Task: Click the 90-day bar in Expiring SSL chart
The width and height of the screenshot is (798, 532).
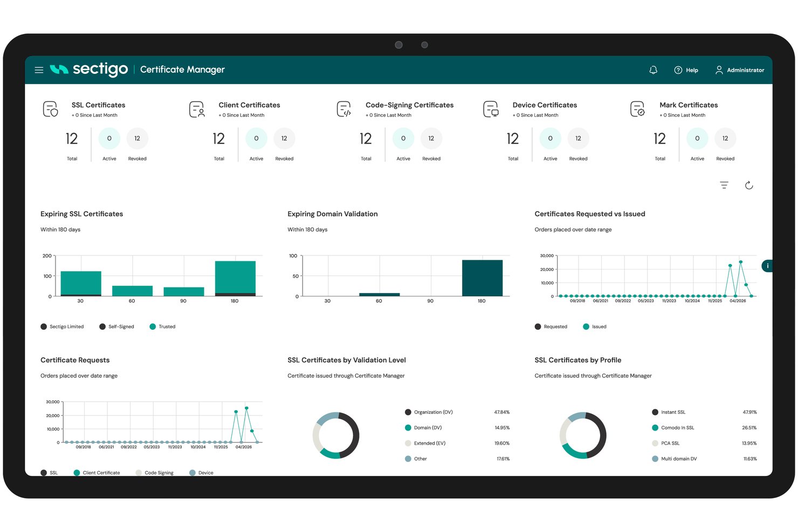Action: 184,292
